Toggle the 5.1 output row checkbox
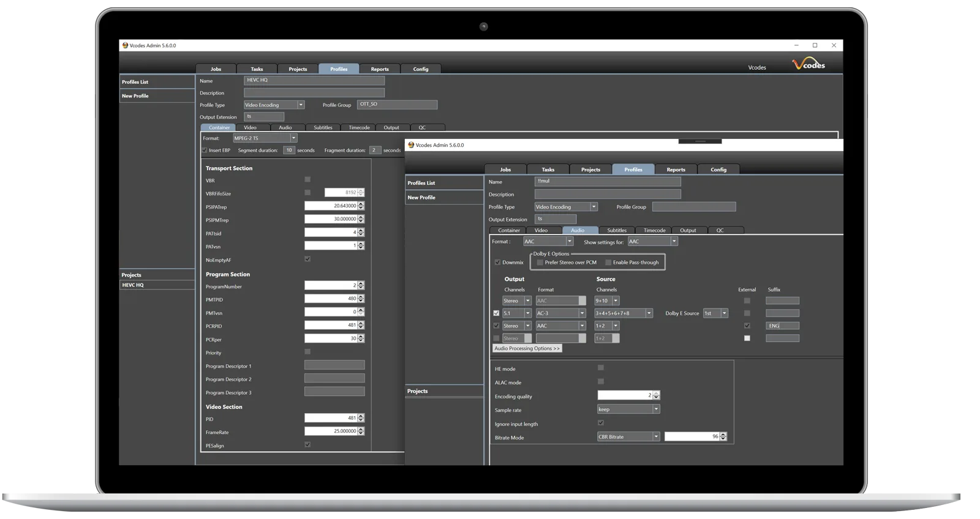 tap(496, 313)
